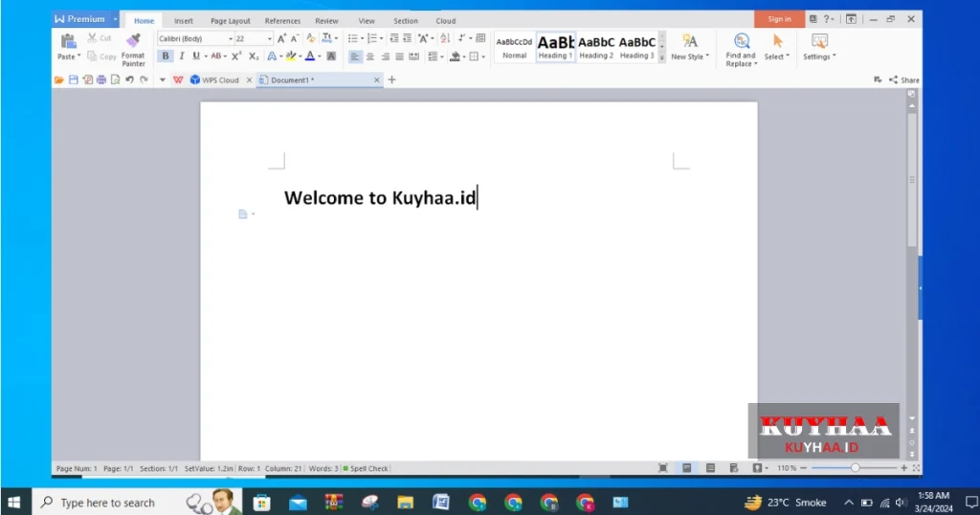This screenshot has height=515, width=980.
Task: Click the print icon in quick toolbar
Action: point(101,80)
